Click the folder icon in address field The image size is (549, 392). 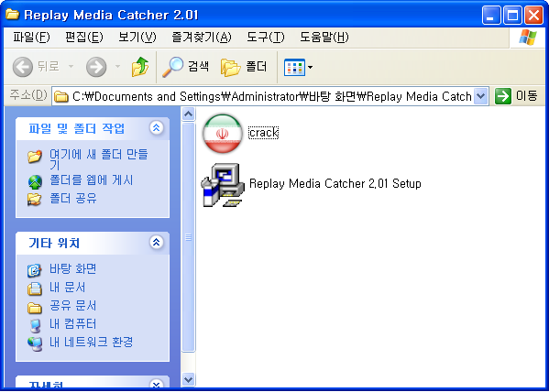[61, 96]
